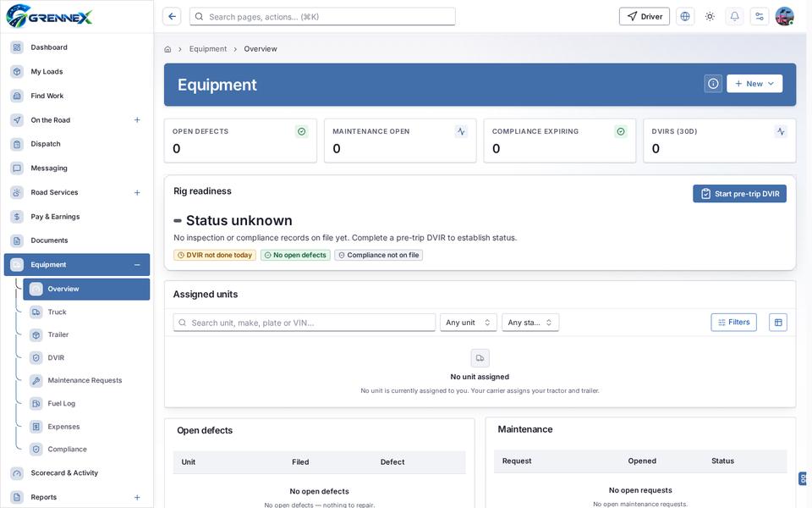The height and width of the screenshot is (508, 812).
Task: Toggle light theme sun icon
Action: pos(710,17)
